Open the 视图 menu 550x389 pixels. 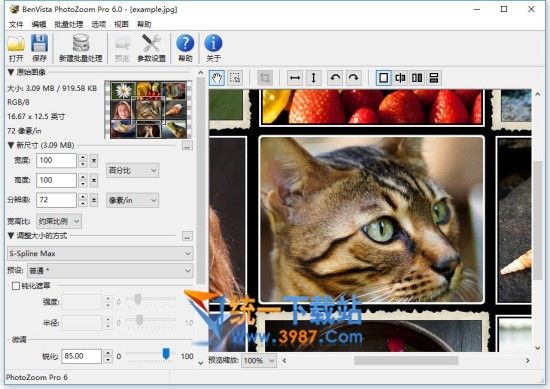tap(121, 24)
